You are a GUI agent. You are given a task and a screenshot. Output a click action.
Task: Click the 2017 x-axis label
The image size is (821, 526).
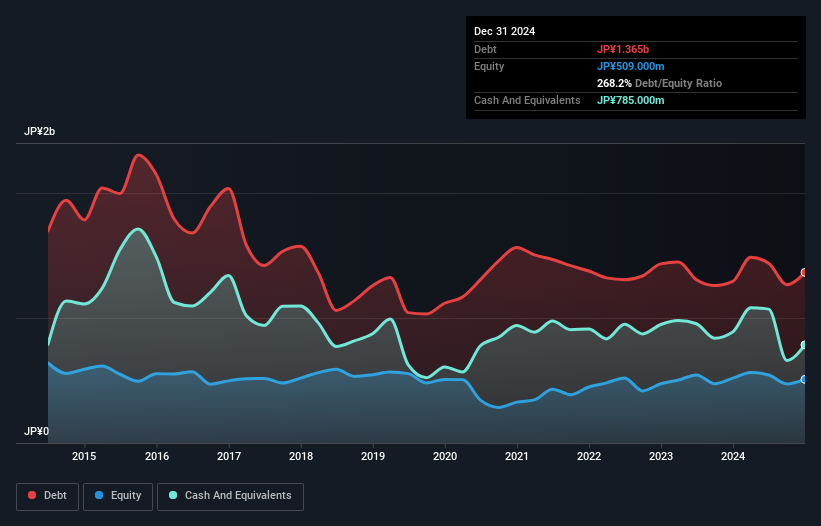229,456
